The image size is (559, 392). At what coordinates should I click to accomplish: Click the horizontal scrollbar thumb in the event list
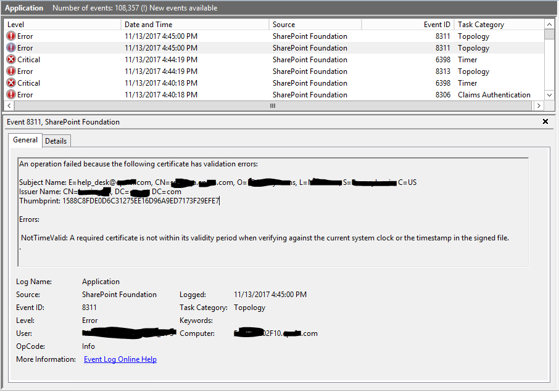point(273,106)
